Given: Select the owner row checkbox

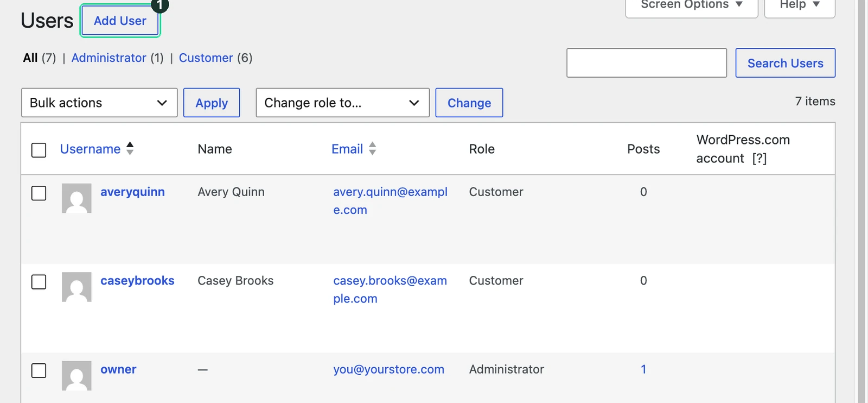Looking at the screenshot, I should pyautogui.click(x=39, y=370).
